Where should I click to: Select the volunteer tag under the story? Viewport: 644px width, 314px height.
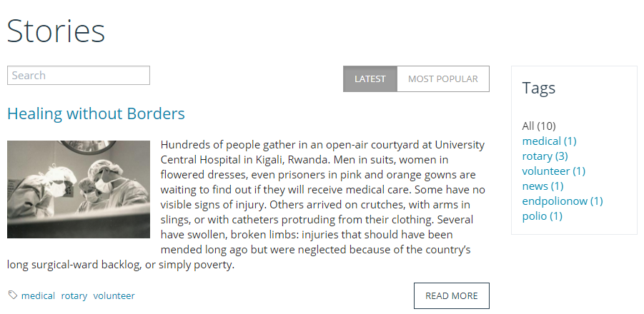coord(114,295)
